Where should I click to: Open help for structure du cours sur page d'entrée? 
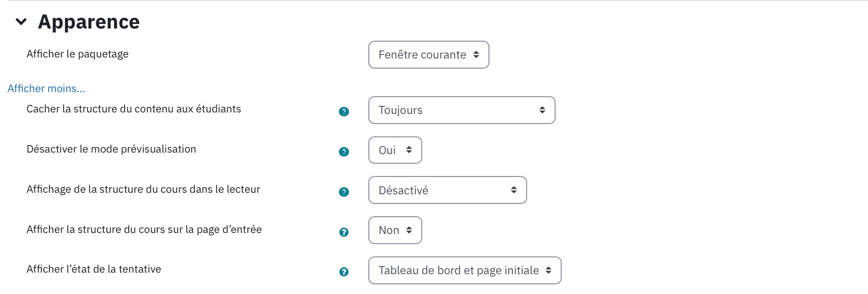click(x=344, y=232)
